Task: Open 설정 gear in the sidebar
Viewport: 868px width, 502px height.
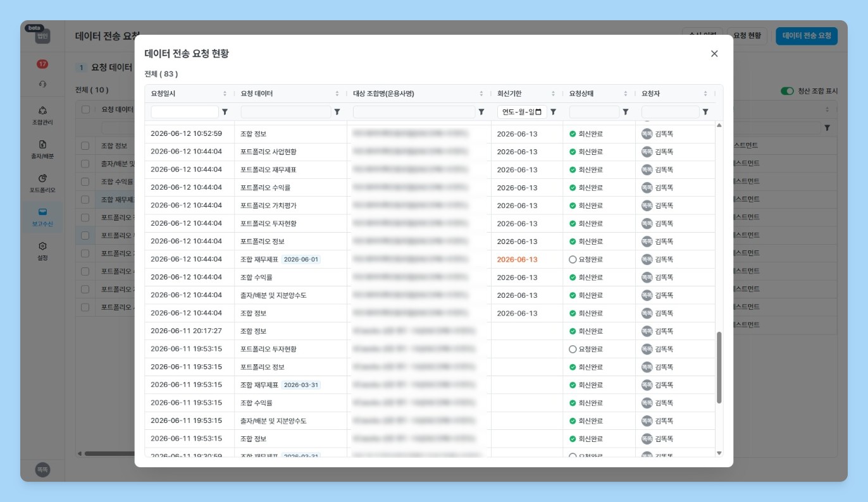Action: pos(42,246)
